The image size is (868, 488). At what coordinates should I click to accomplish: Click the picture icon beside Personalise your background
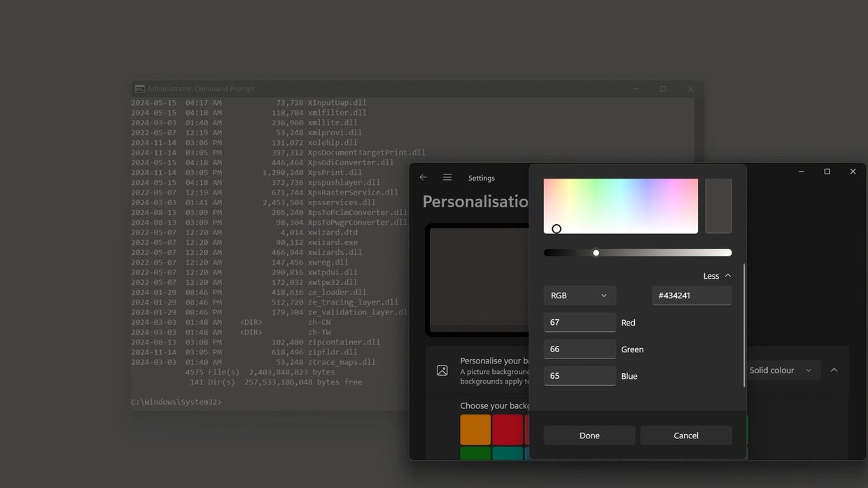coord(442,370)
